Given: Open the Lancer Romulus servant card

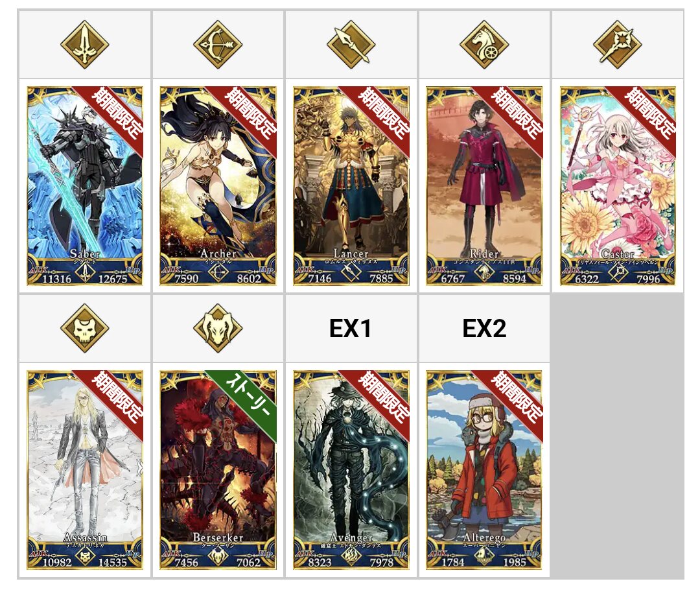Looking at the screenshot, I should pyautogui.click(x=351, y=186).
